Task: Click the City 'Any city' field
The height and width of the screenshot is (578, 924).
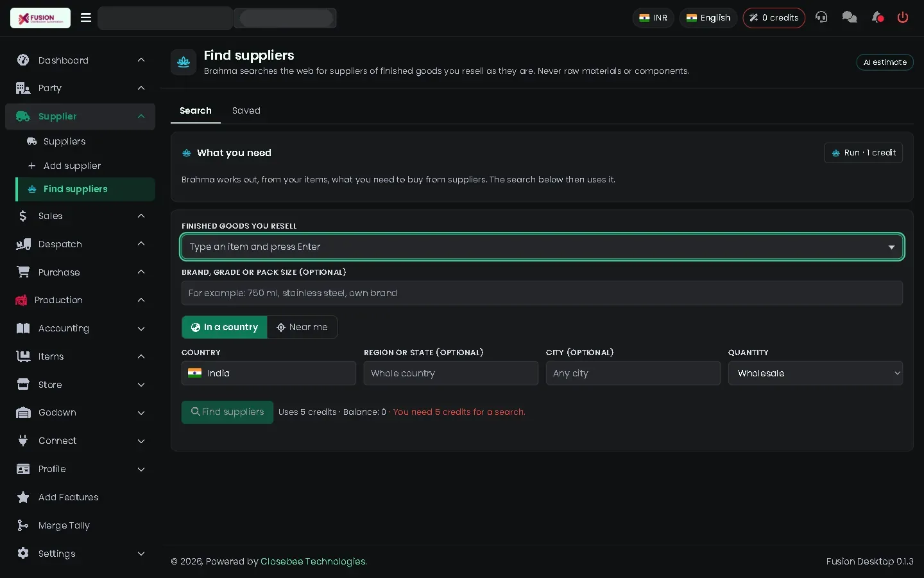Action: 633,373
